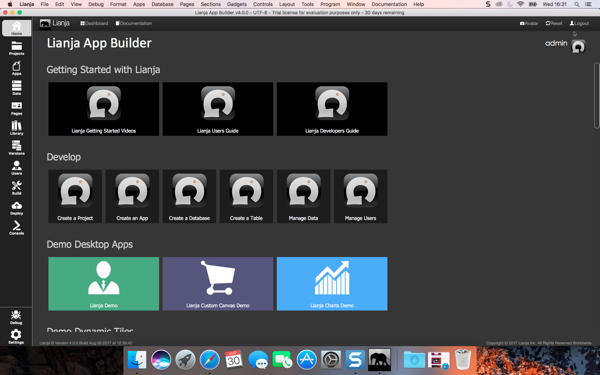Image resolution: width=600 pixels, height=375 pixels.
Task: Open Siri from the Dock
Action: 161,360
